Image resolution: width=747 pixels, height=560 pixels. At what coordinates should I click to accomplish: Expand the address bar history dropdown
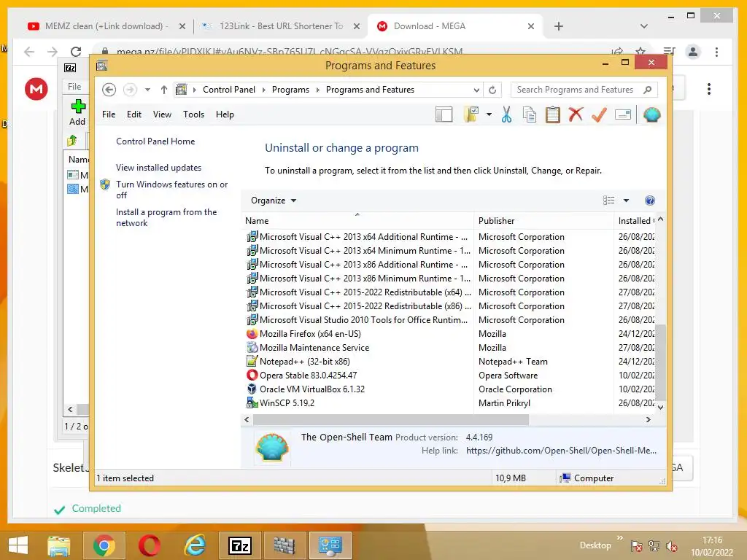[476, 90]
